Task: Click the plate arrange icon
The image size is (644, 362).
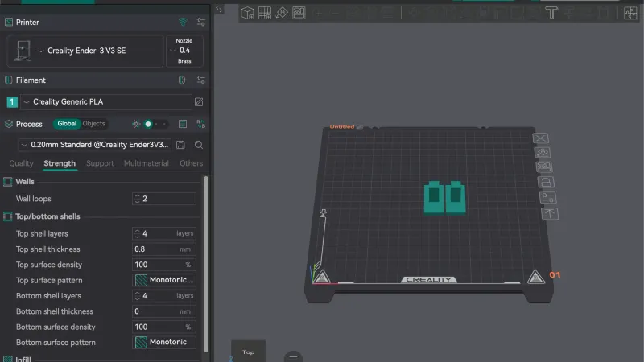Action: tap(544, 167)
